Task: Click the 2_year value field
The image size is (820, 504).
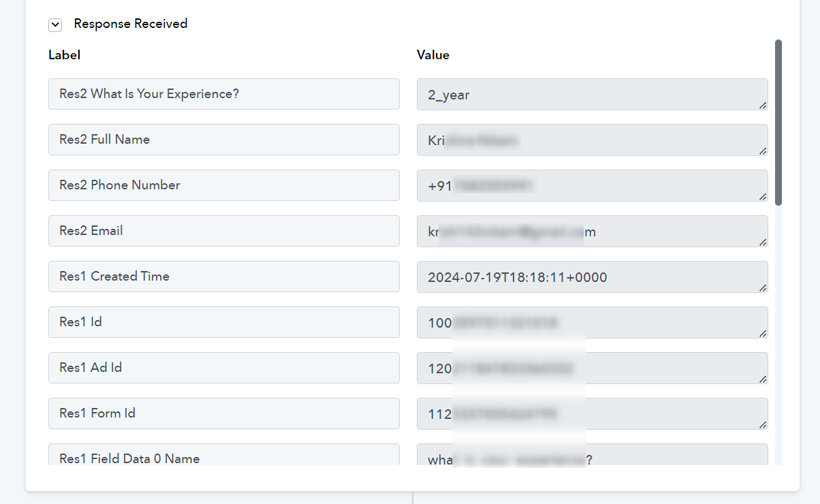Action: coord(593,95)
